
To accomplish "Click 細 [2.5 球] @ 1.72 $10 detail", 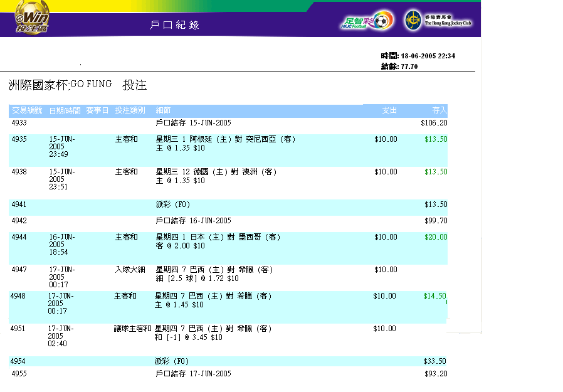I will point(197,278).
